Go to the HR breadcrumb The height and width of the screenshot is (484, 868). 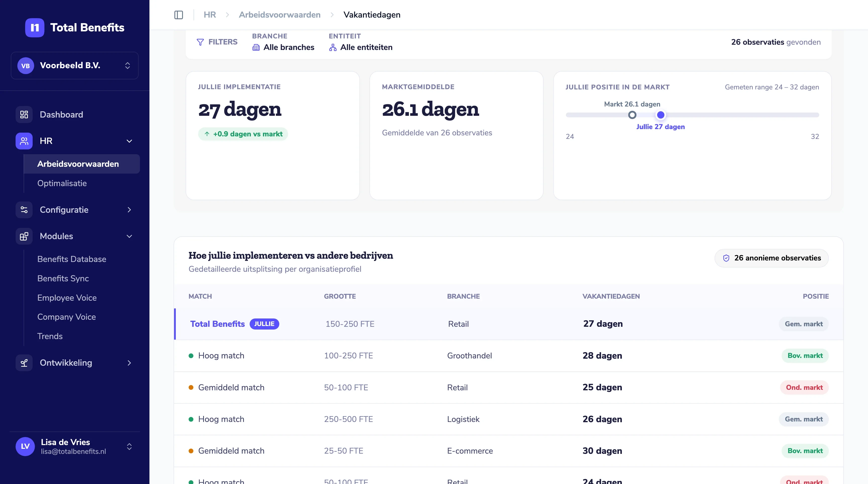pos(209,15)
